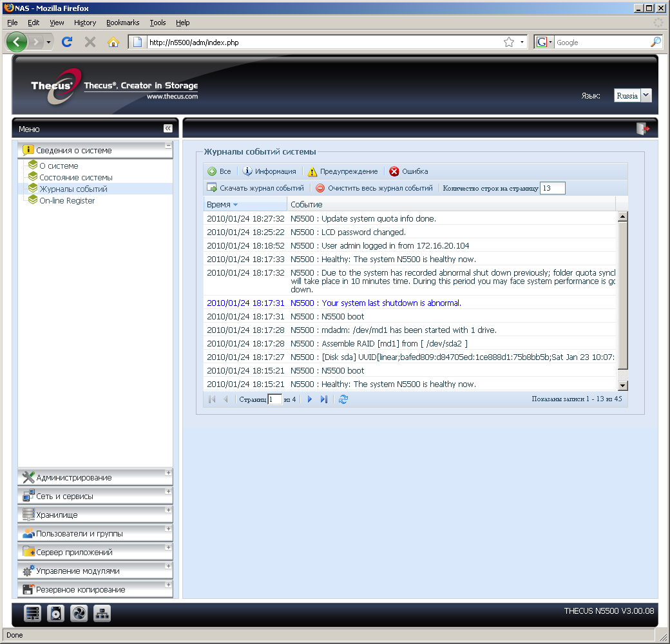Open the history dropdown beside Forward button
The width and height of the screenshot is (670, 644).
pyautogui.click(x=48, y=42)
